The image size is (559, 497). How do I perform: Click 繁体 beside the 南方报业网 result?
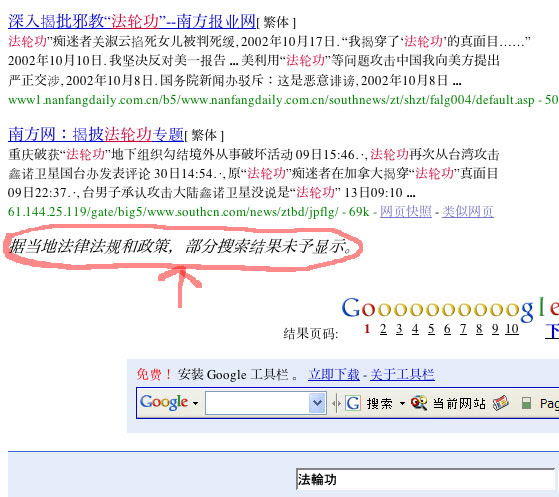pos(276,23)
